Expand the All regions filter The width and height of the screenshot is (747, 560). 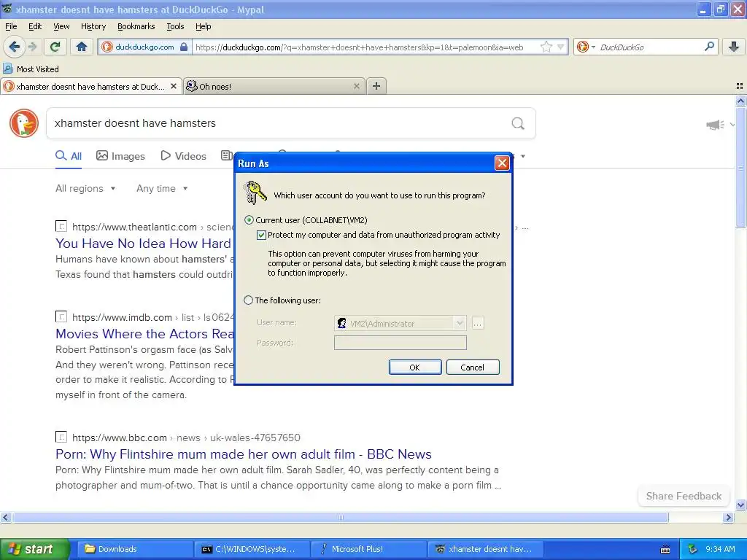[85, 189]
